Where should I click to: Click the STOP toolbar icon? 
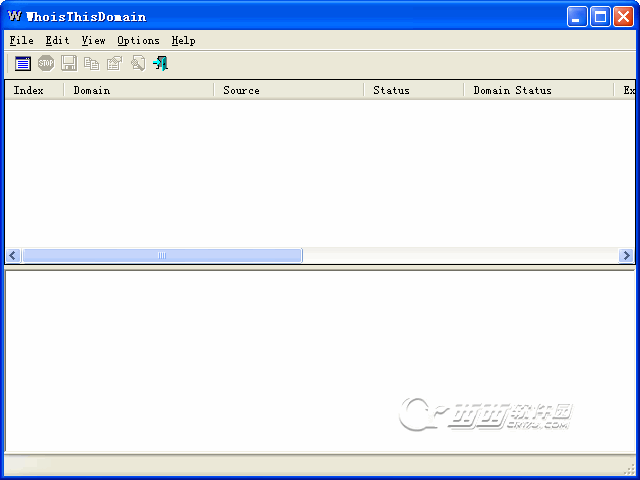[x=46, y=63]
